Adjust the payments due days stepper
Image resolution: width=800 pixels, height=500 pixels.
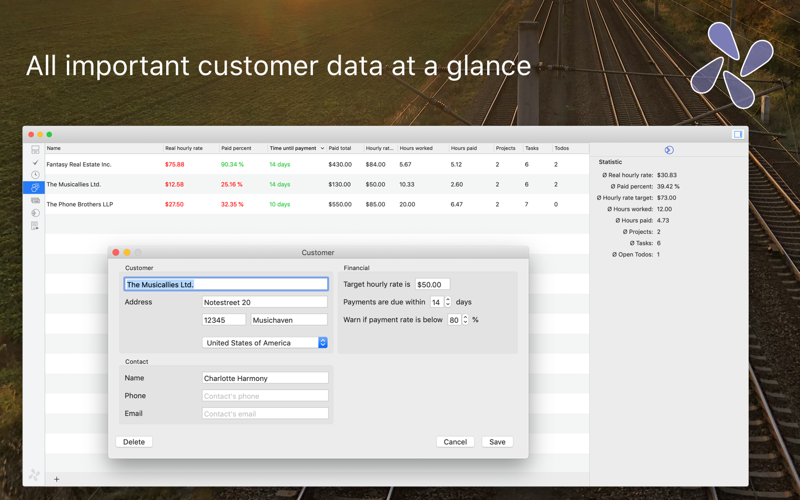pyautogui.click(x=448, y=302)
